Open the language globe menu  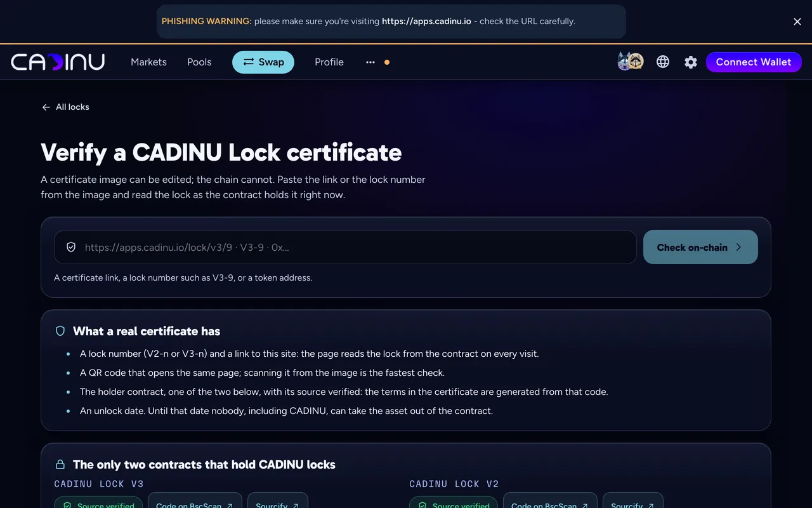(x=663, y=62)
